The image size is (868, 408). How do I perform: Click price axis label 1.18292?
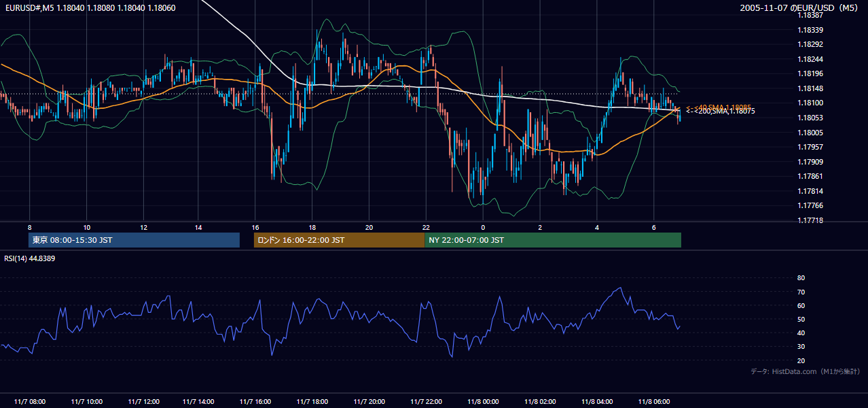click(x=810, y=44)
